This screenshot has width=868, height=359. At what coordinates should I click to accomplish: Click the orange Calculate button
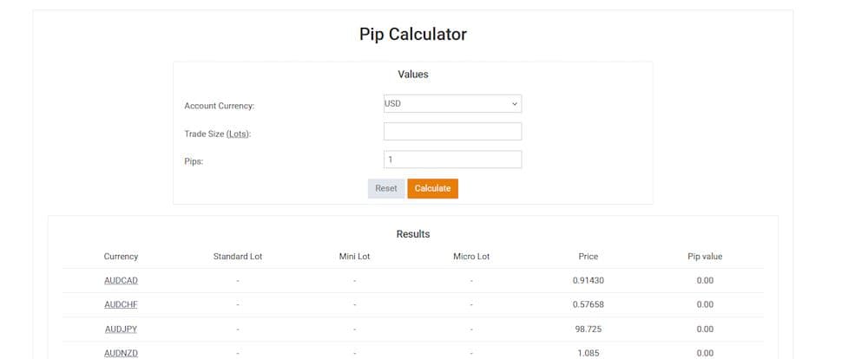tap(432, 189)
